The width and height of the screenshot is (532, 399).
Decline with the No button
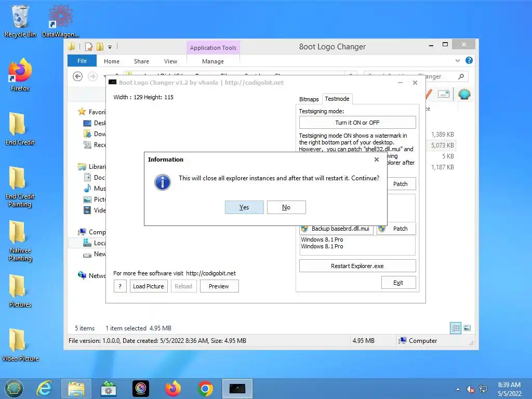click(286, 207)
